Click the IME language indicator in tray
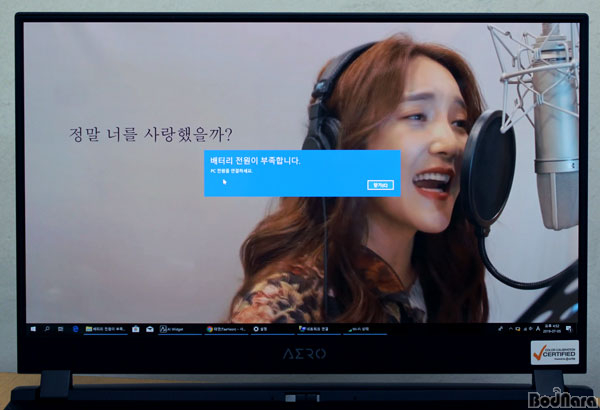Viewport: 600px width, 410px height. (x=538, y=329)
